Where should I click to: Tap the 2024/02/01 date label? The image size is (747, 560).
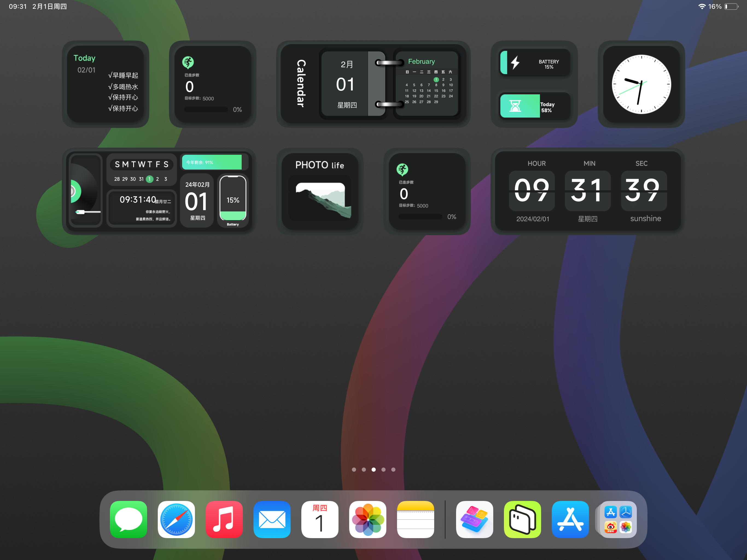coord(533,219)
